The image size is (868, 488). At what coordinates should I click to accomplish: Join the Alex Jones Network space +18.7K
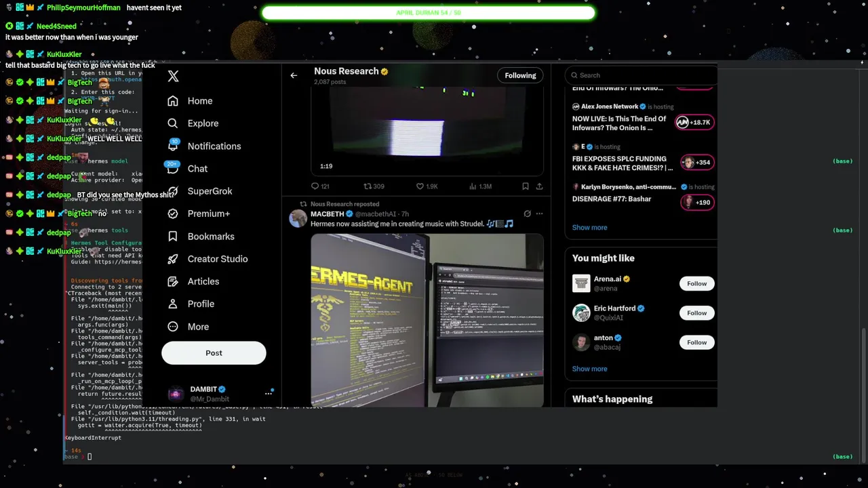694,123
